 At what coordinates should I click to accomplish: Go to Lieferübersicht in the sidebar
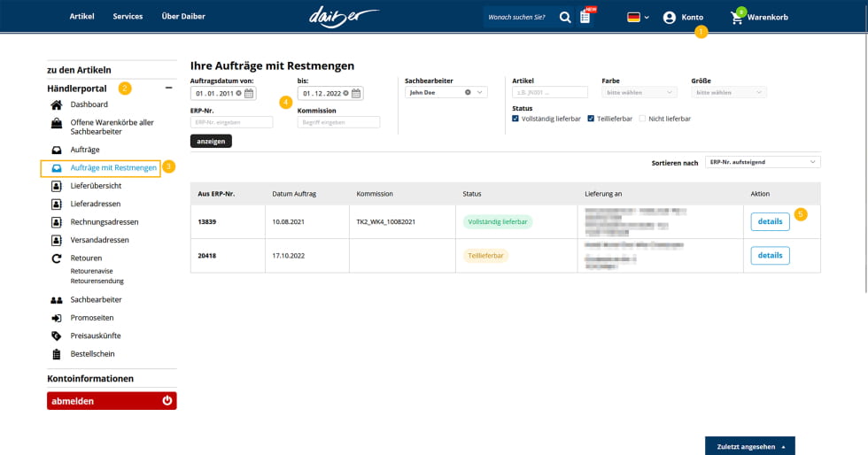(96, 186)
